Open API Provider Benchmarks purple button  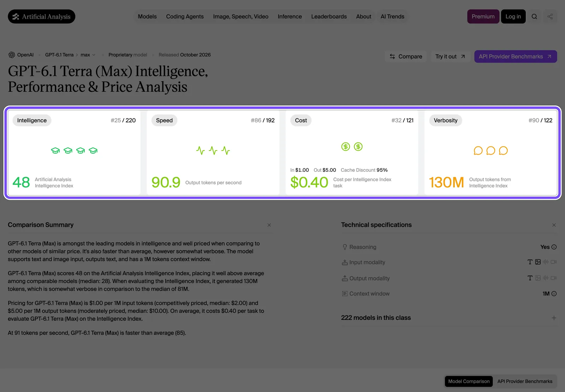pyautogui.click(x=516, y=56)
